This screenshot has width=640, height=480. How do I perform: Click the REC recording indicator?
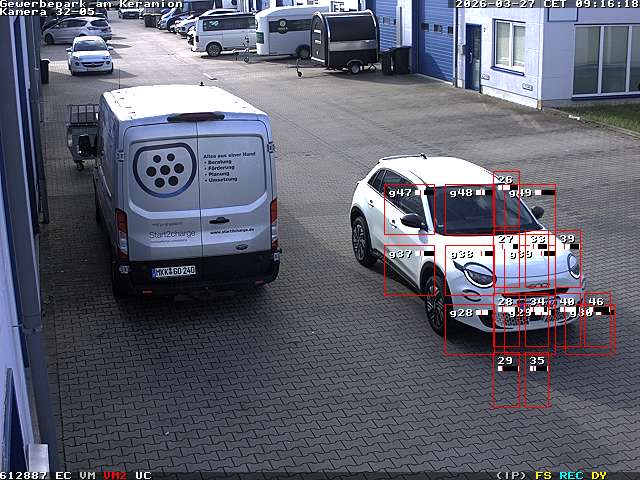[x=571, y=475]
